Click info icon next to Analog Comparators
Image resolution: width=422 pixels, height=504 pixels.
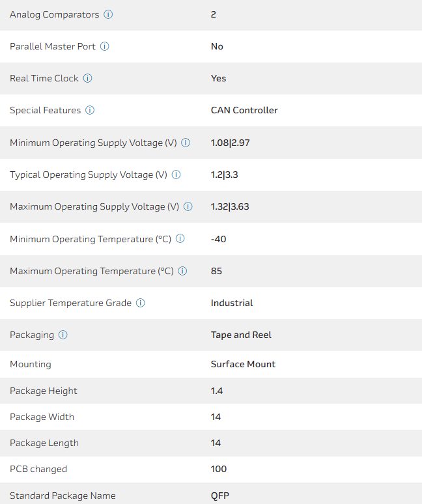click(x=108, y=14)
